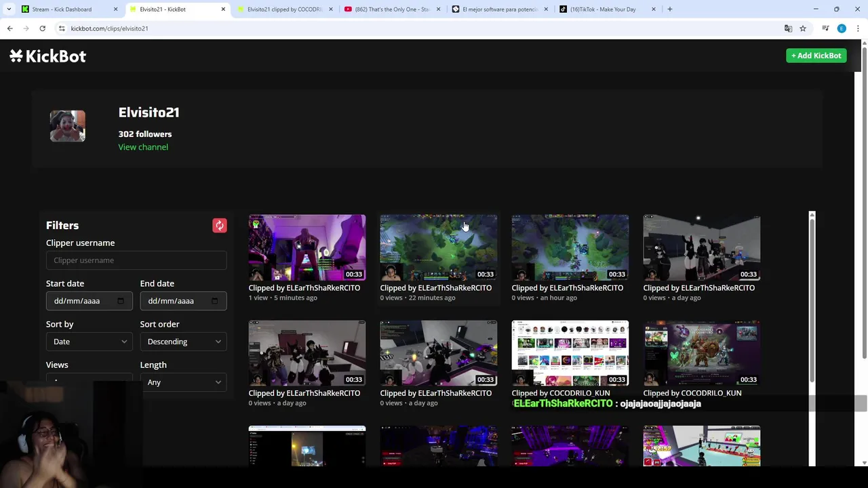
Task: Click the browser forward arrow
Action: (x=26, y=28)
